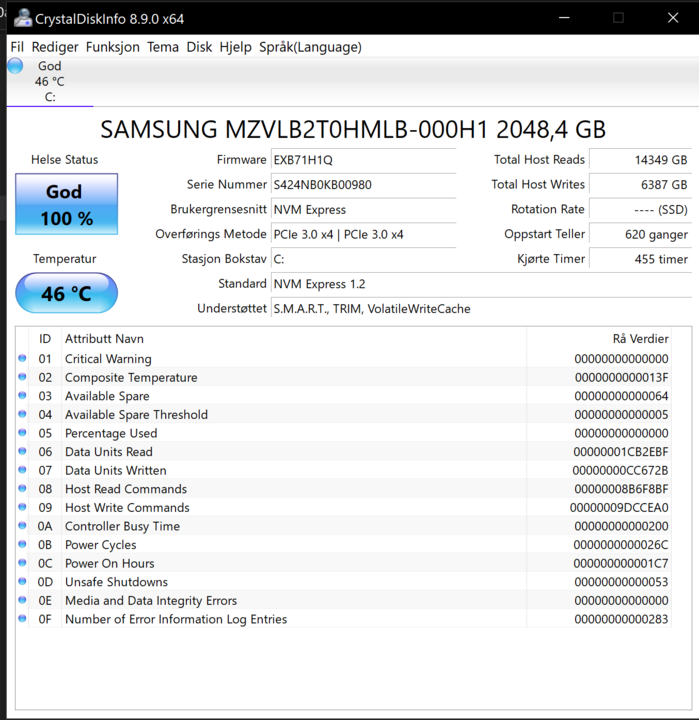Image resolution: width=699 pixels, height=720 pixels.
Task: Click the Firmware field EXB71H1Q
Action: point(363,160)
